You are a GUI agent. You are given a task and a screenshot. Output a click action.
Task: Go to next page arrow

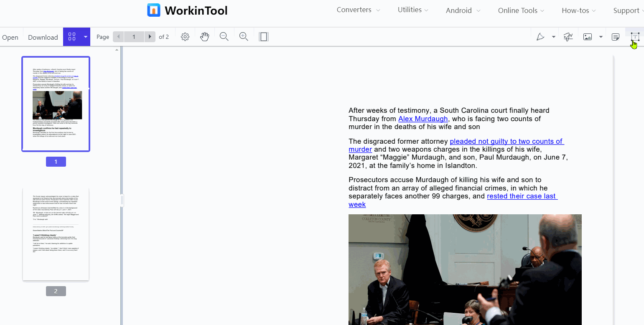[150, 37]
